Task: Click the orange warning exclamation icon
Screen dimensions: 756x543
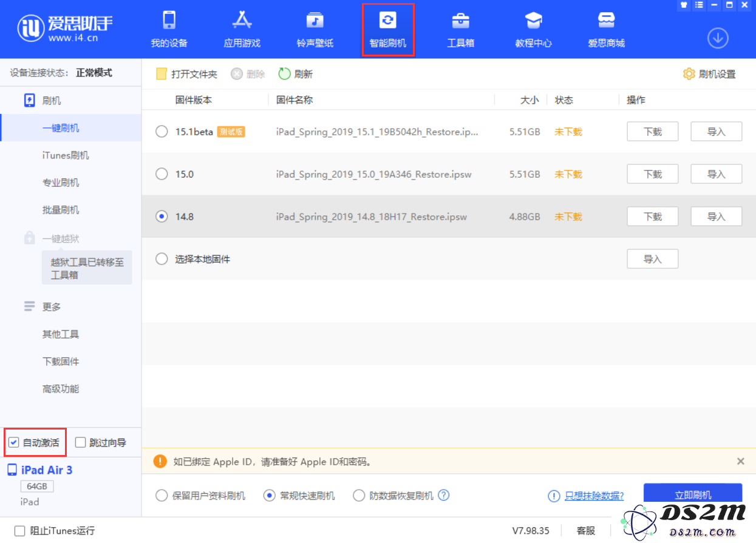Action: (160, 461)
